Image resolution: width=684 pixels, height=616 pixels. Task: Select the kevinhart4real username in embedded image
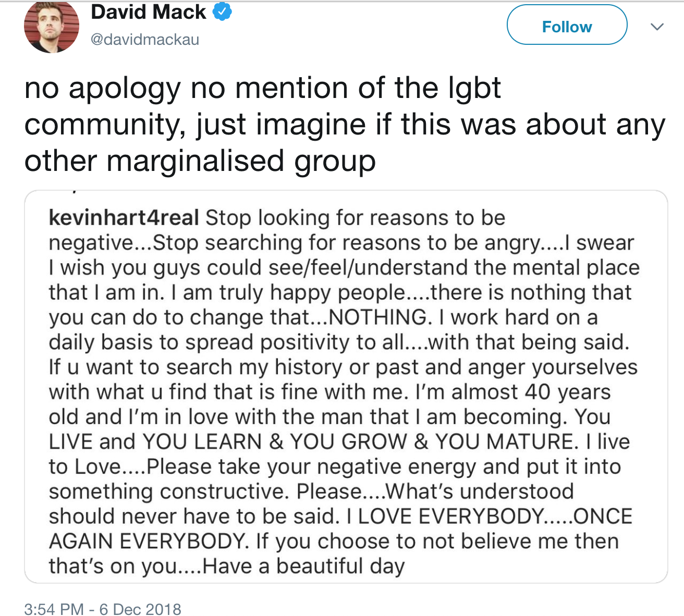tap(124, 218)
